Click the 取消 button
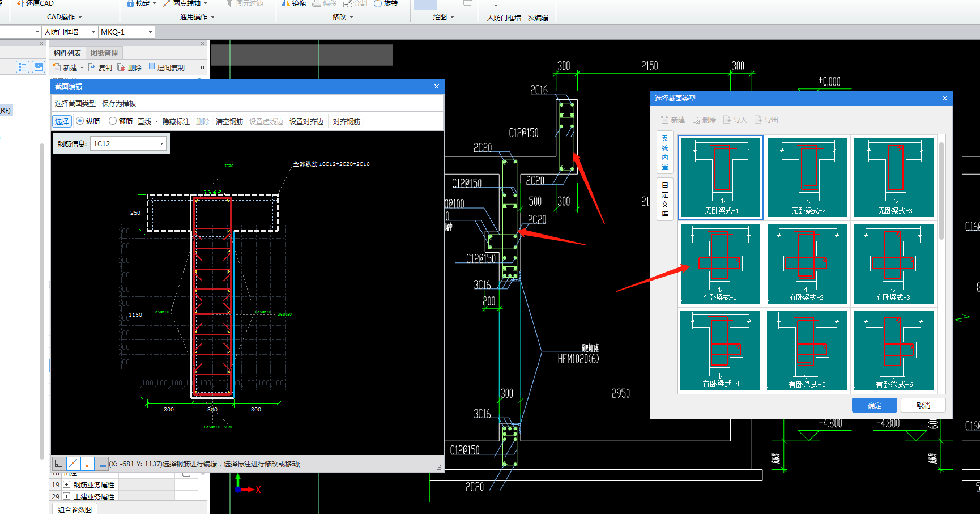980x514 pixels. tap(923, 406)
